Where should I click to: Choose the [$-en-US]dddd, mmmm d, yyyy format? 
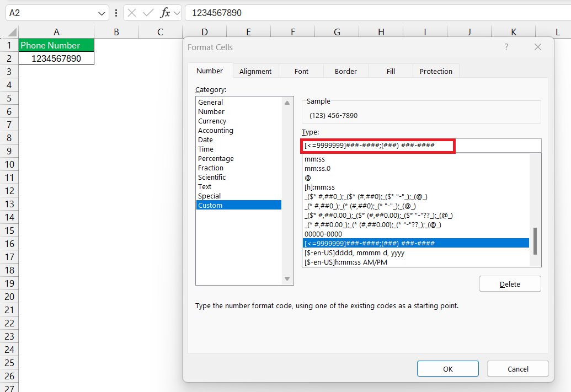[416, 253]
